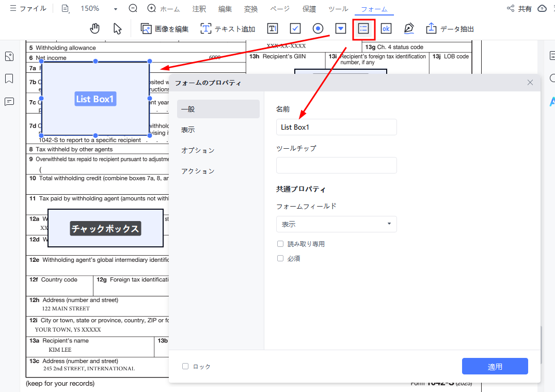Image resolution: width=555 pixels, height=392 pixels.
Task: Add a checkbox form field
Action: [x=295, y=28]
